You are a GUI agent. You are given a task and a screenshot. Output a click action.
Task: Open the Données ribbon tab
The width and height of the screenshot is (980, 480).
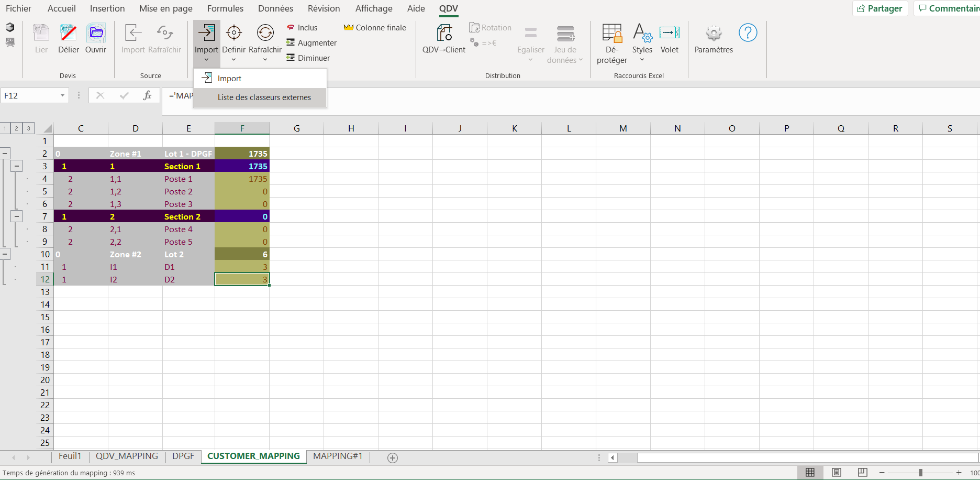click(275, 8)
